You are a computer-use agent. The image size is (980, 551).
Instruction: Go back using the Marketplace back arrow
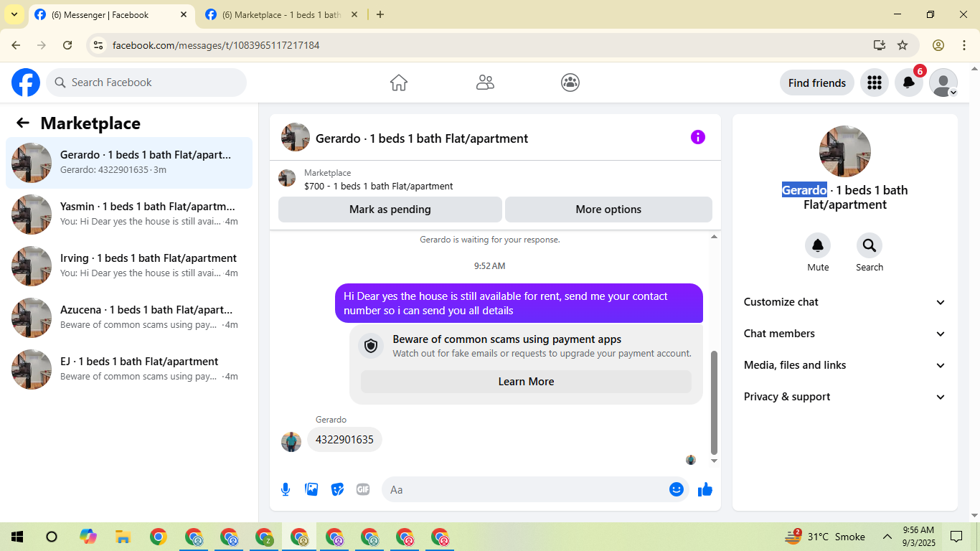[x=23, y=123]
